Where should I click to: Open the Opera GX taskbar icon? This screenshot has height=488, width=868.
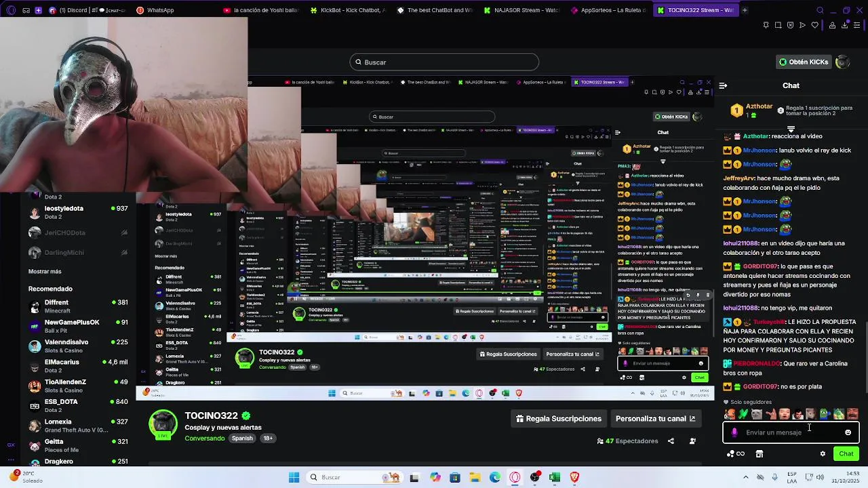coord(515,477)
